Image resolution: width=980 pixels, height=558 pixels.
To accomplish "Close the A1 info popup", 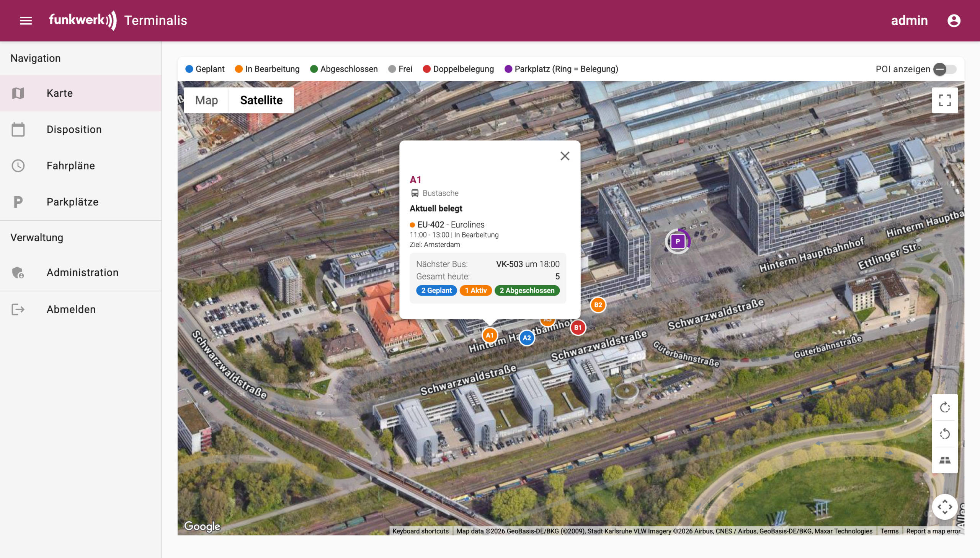I will coord(565,156).
